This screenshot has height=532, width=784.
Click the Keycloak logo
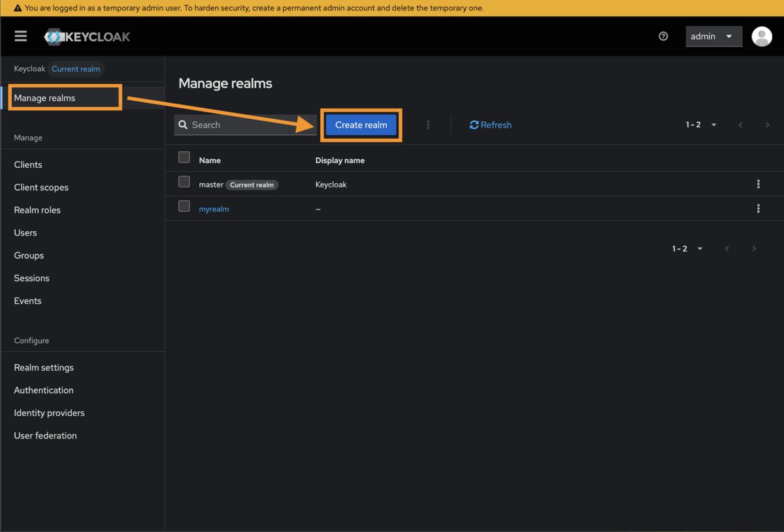[x=87, y=37]
